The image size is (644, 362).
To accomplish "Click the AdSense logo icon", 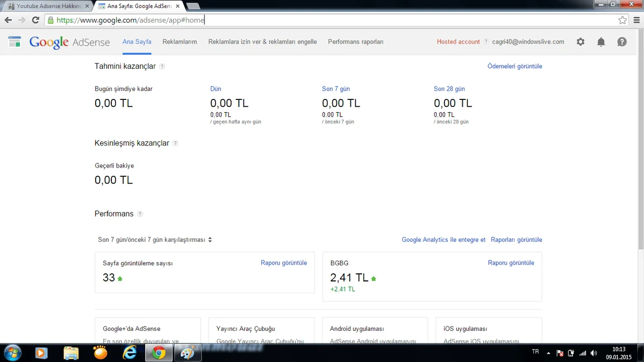I will click(15, 41).
